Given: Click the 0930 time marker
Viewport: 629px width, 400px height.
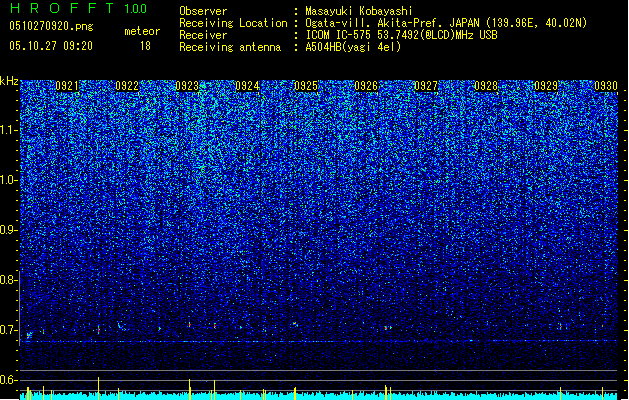Looking at the screenshot, I should click(x=606, y=86).
